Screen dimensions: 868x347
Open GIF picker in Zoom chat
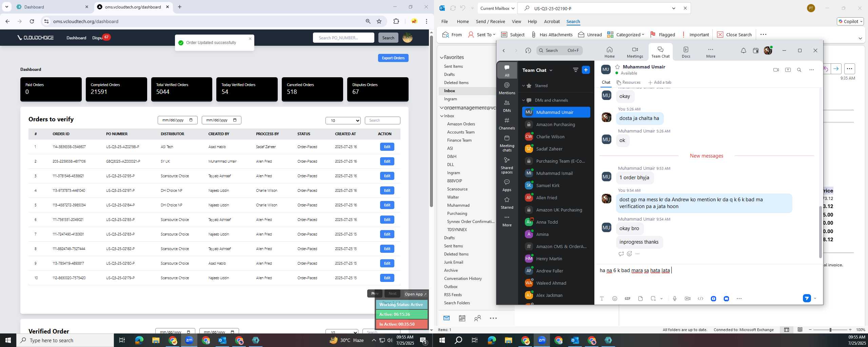(x=627, y=299)
